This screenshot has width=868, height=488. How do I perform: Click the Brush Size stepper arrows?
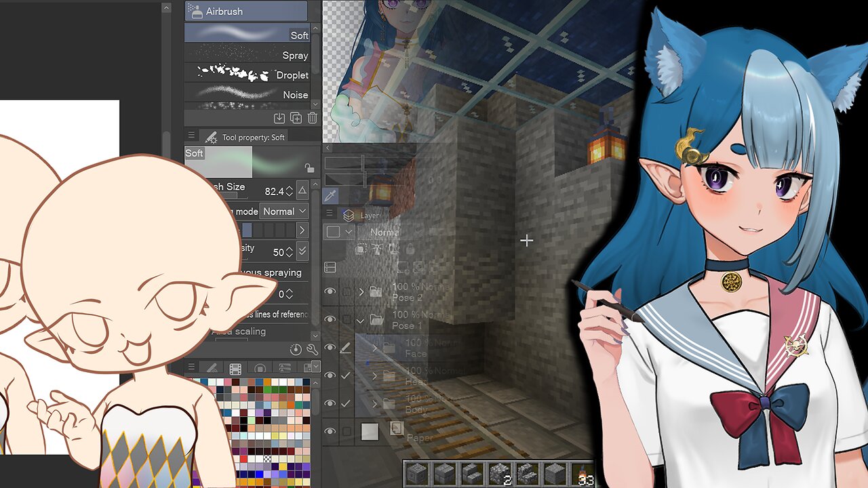click(x=290, y=192)
